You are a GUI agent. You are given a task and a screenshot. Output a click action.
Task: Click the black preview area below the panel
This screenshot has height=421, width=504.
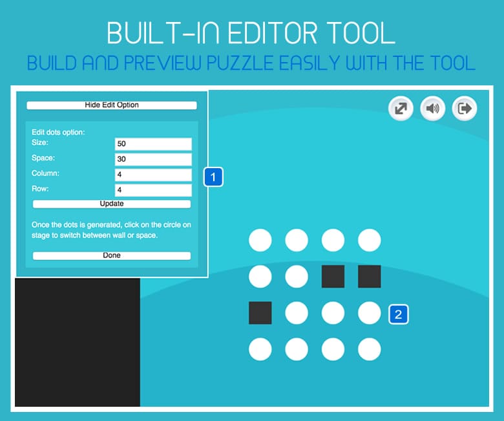click(x=78, y=342)
